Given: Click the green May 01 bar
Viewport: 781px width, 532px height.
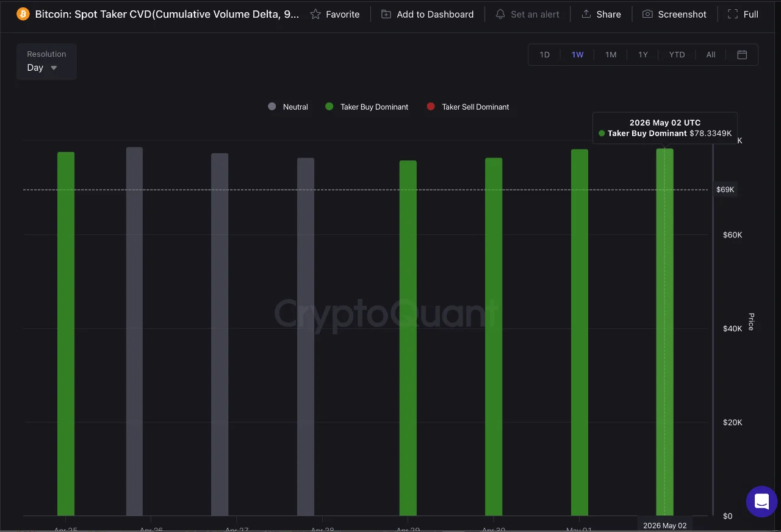Looking at the screenshot, I should [x=580, y=332].
